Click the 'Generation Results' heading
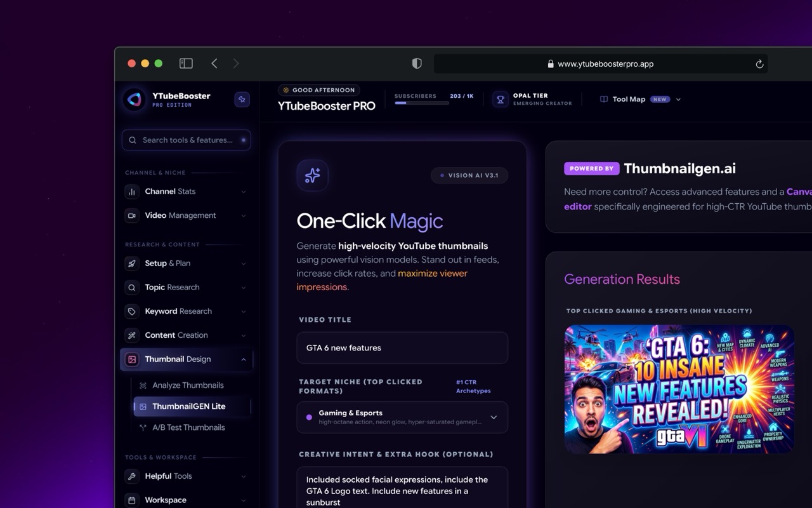Image resolution: width=812 pixels, height=508 pixels. coord(622,279)
